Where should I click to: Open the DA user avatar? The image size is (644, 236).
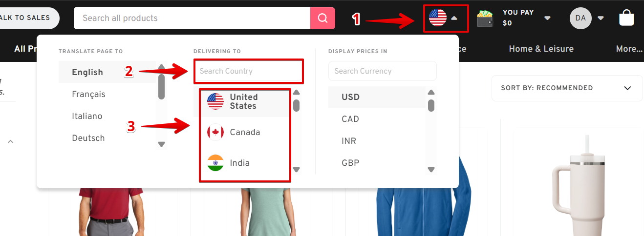(x=580, y=18)
